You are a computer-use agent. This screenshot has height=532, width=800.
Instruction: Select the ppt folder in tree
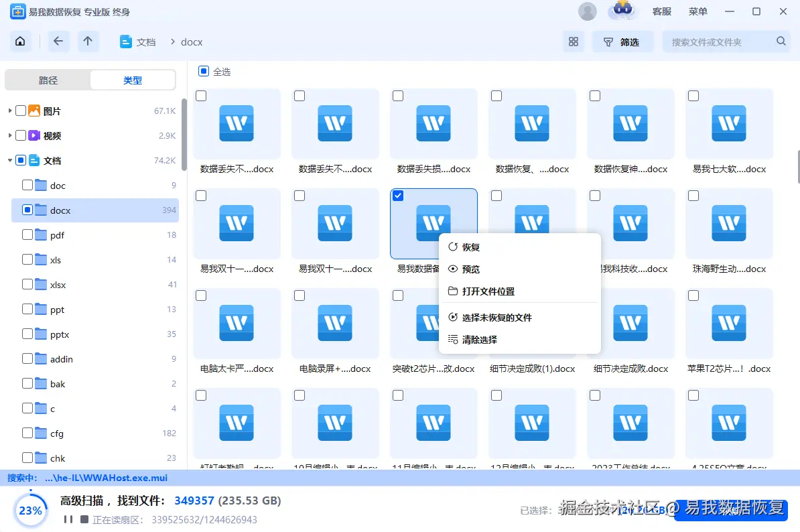click(95, 310)
